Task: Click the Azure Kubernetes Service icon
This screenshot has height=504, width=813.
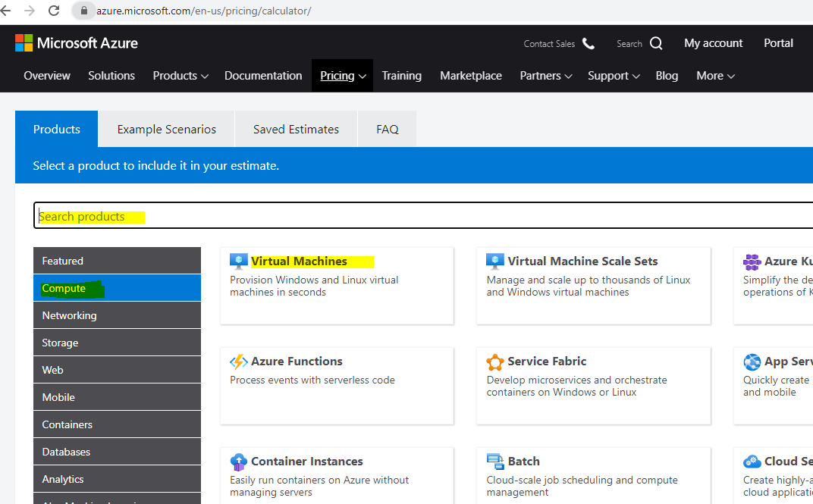Action: tap(752, 261)
